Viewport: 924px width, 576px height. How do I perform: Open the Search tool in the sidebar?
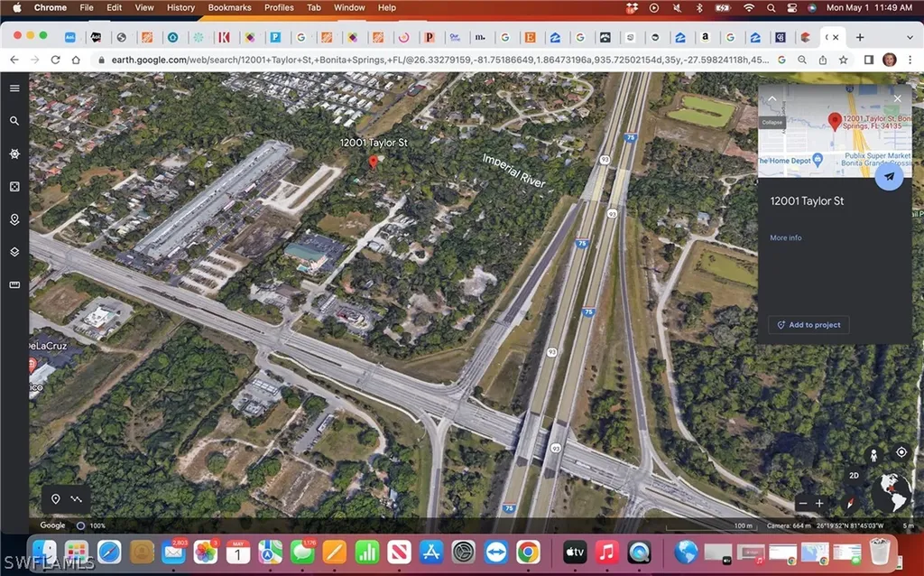coord(14,120)
